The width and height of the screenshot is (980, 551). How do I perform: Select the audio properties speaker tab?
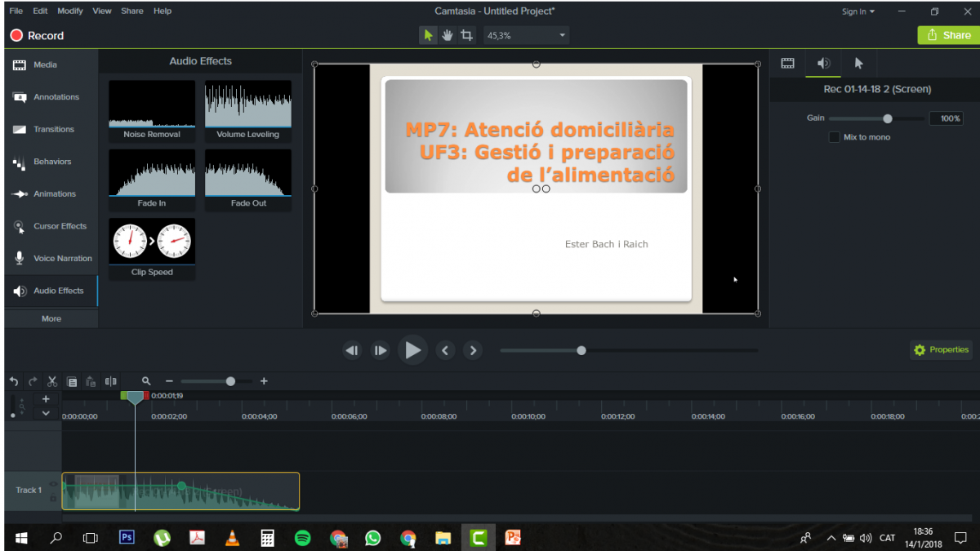[x=823, y=63]
